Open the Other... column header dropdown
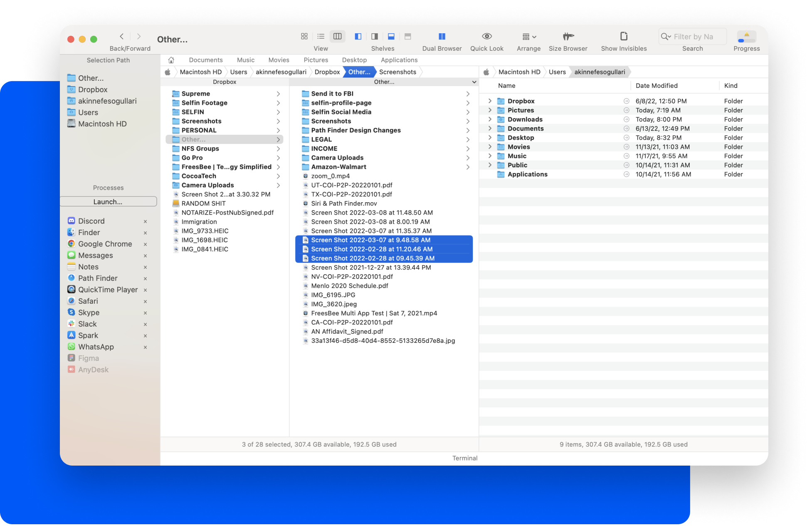 474,82
